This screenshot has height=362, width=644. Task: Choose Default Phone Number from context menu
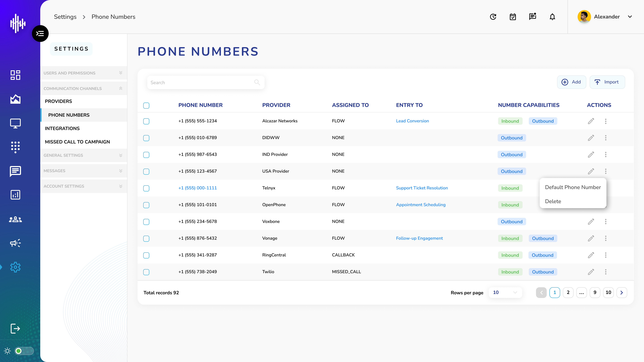[x=573, y=187]
